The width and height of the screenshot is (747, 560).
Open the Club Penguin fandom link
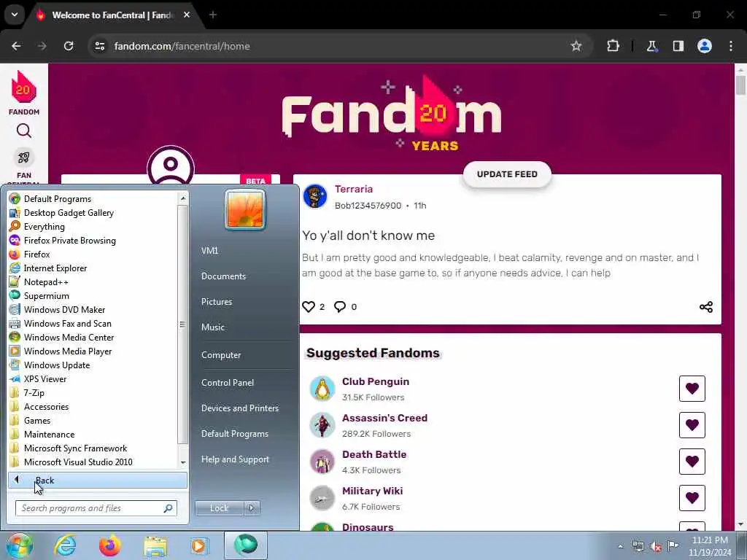pos(376,381)
